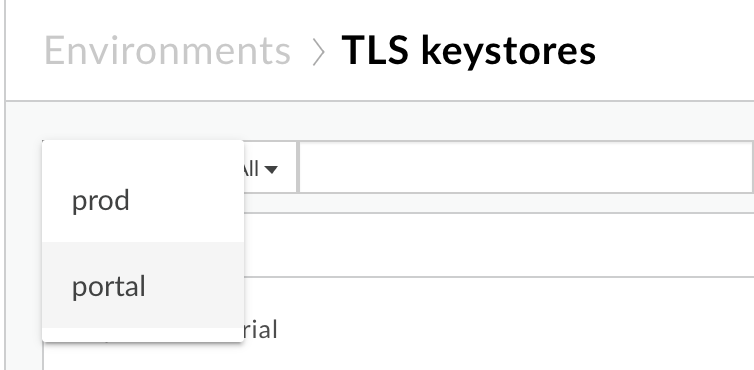Click the breadcrumb chevron separator

pyautogui.click(x=318, y=53)
